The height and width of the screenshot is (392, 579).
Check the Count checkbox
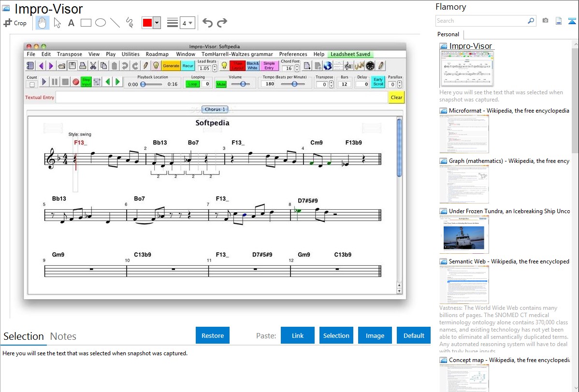click(x=32, y=85)
